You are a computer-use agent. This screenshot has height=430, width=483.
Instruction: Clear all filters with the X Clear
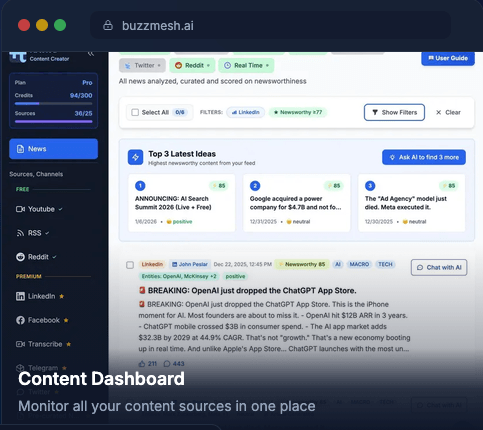tap(448, 112)
